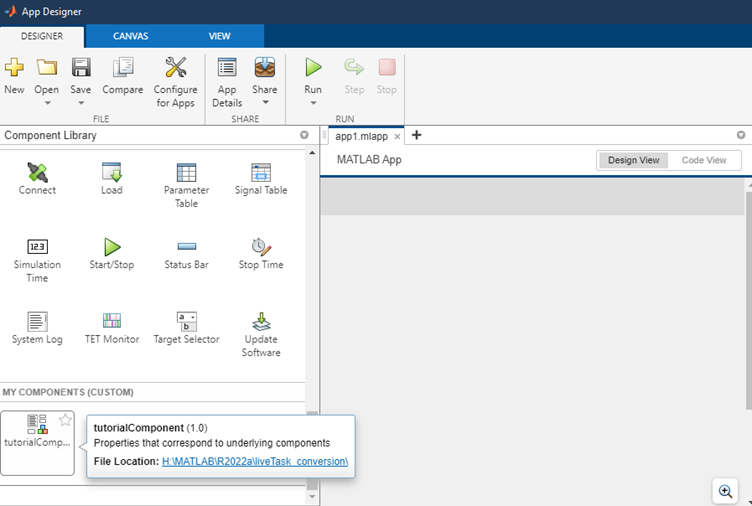Open document area options menu
The width and height of the screenshot is (752, 506).
tap(741, 135)
